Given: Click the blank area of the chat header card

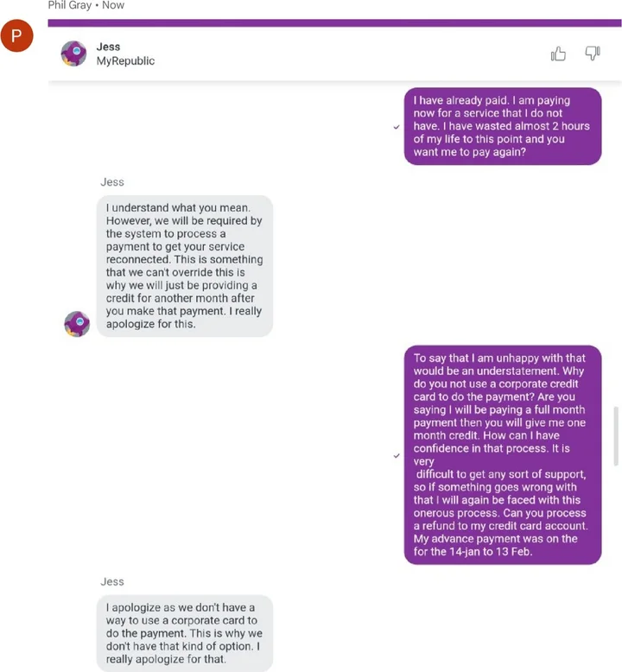Looking at the screenshot, I should click(x=346, y=54).
